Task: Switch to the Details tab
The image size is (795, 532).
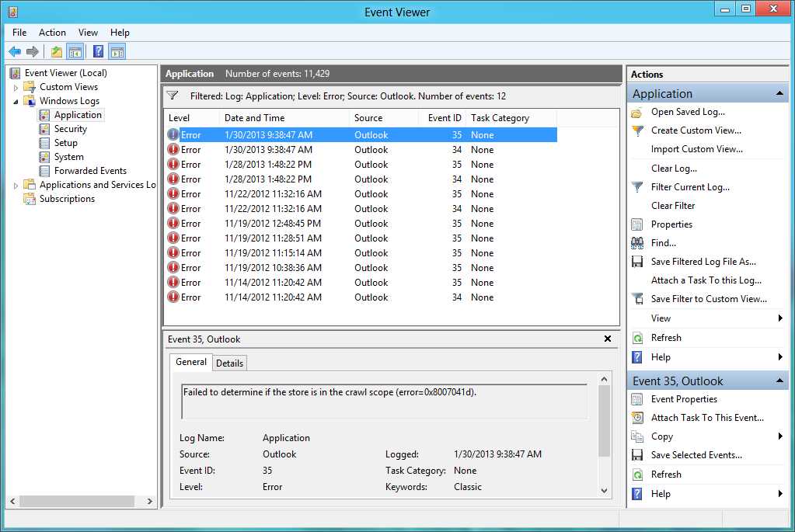Action: [229, 363]
